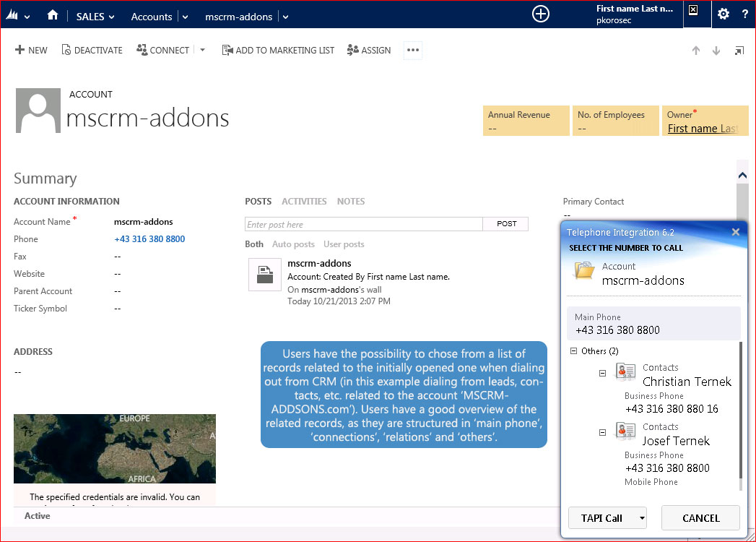This screenshot has height=542, width=756.
Task: Open the SALES navigation dropdown
Action: pyautogui.click(x=95, y=17)
